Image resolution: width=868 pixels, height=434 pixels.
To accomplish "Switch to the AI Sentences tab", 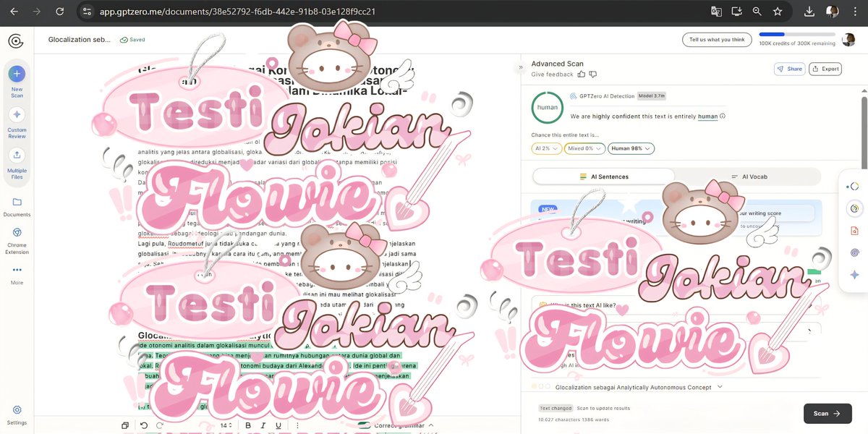I will pos(604,176).
